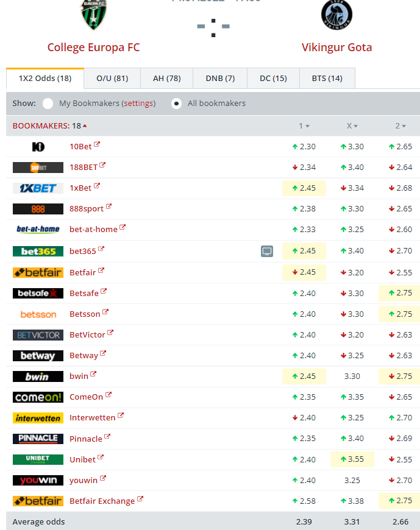Open the AH (78) tab
The height and width of the screenshot is (530, 420).
point(166,79)
